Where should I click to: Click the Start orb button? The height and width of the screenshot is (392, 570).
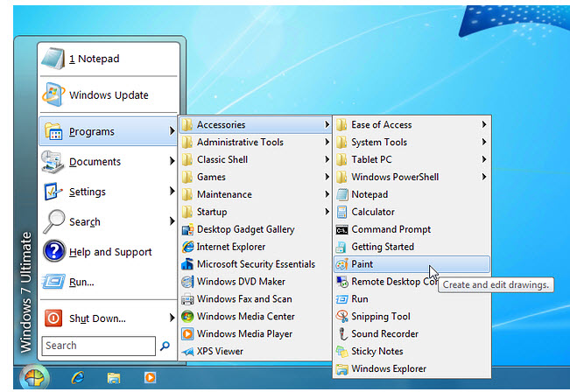pyautogui.click(x=34, y=377)
